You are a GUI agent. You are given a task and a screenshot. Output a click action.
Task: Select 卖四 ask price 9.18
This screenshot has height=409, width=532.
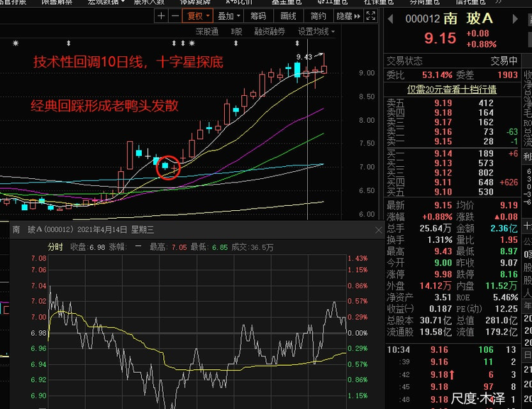pyautogui.click(x=443, y=112)
